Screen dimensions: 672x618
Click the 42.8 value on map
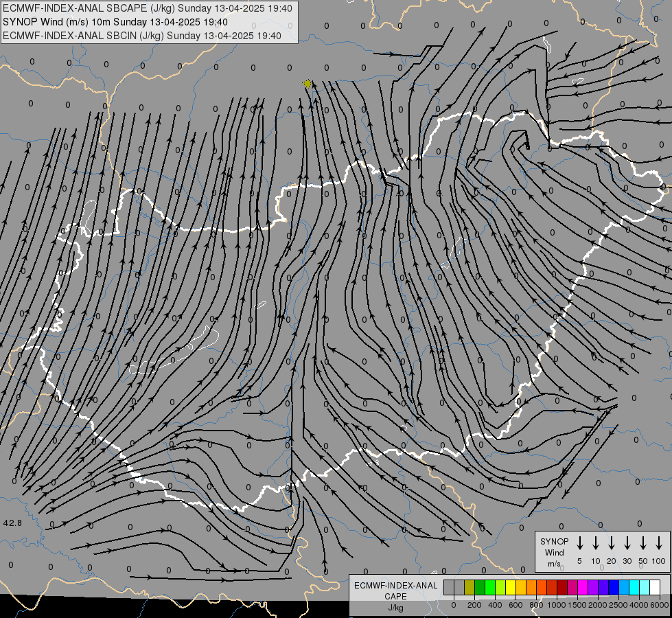12,523
